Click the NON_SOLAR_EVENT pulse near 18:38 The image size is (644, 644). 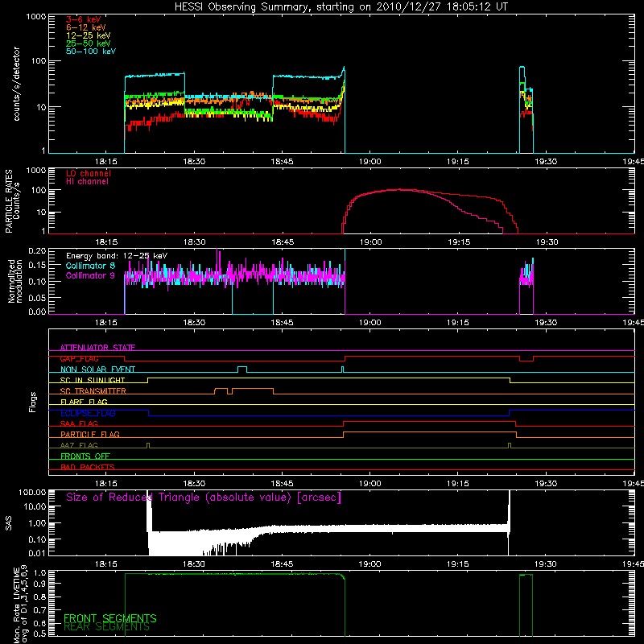click(x=242, y=369)
